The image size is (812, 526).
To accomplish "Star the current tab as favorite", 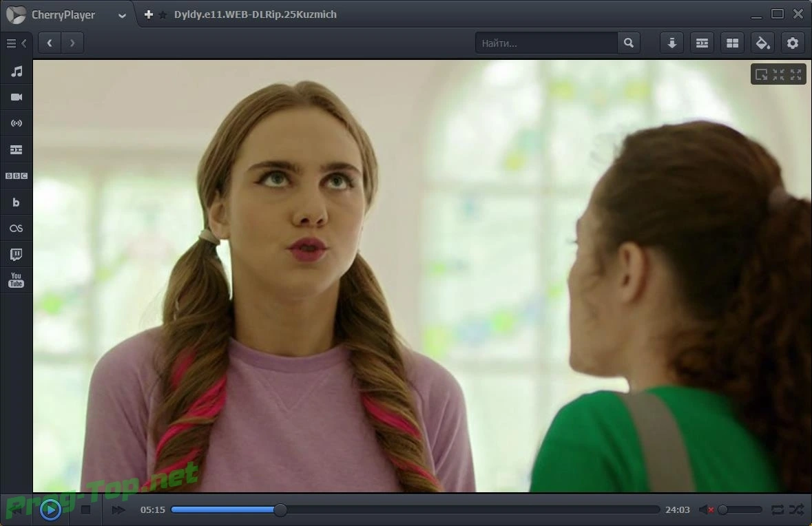I will (163, 15).
